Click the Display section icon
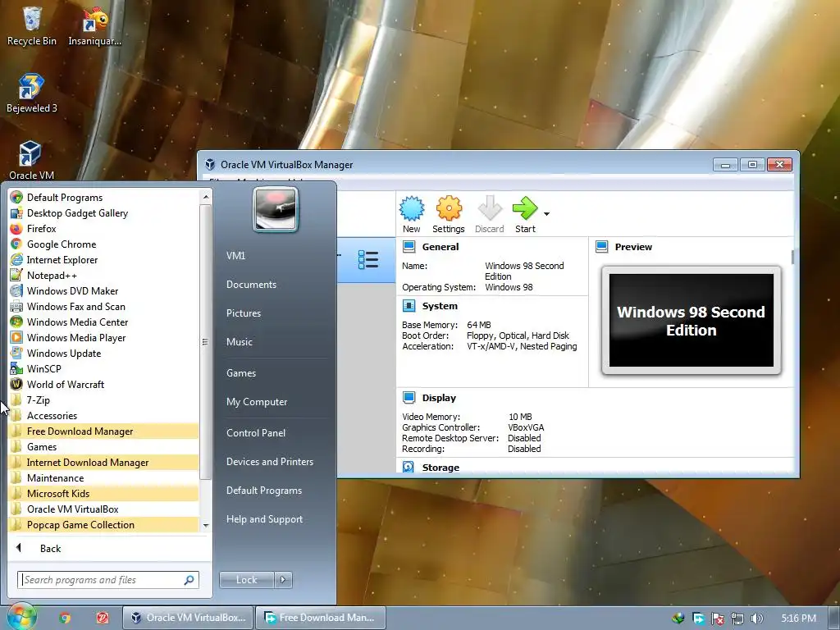This screenshot has width=840, height=630. pyautogui.click(x=409, y=398)
